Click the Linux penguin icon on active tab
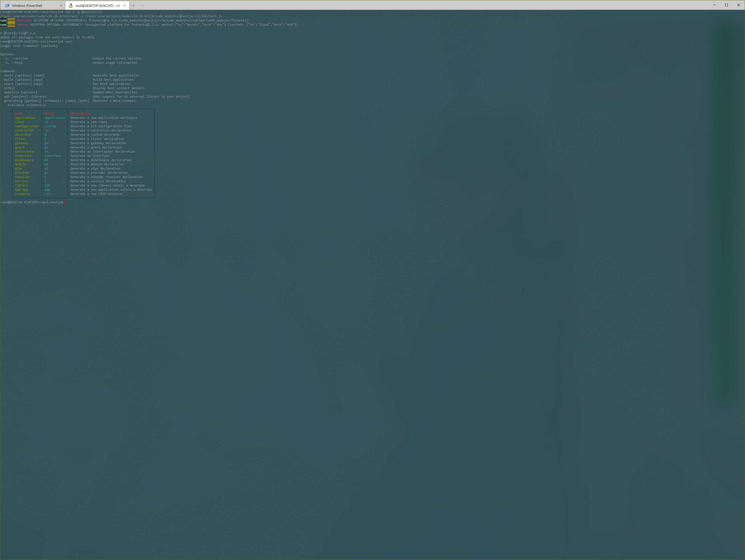The height and width of the screenshot is (560, 745). (x=71, y=5)
